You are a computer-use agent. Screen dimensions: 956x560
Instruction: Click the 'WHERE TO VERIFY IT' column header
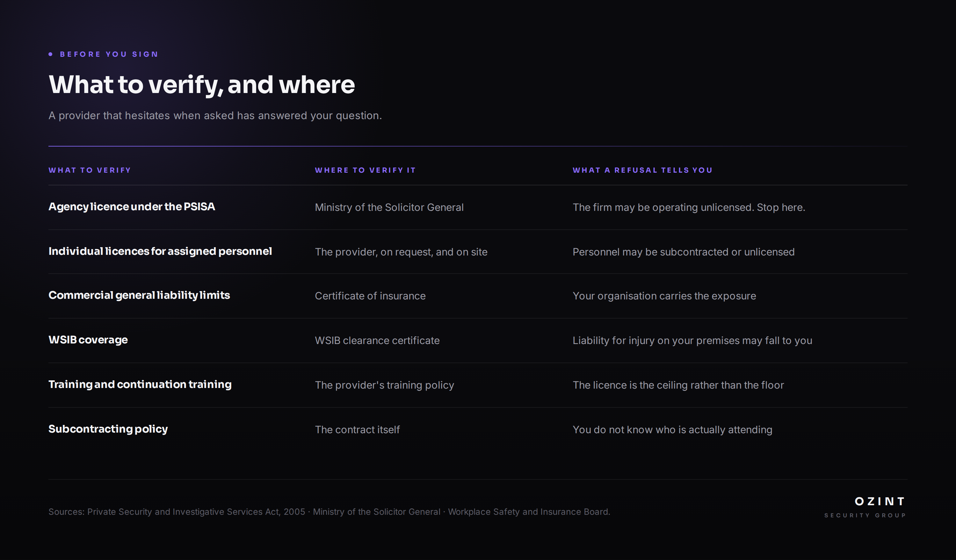[365, 170]
